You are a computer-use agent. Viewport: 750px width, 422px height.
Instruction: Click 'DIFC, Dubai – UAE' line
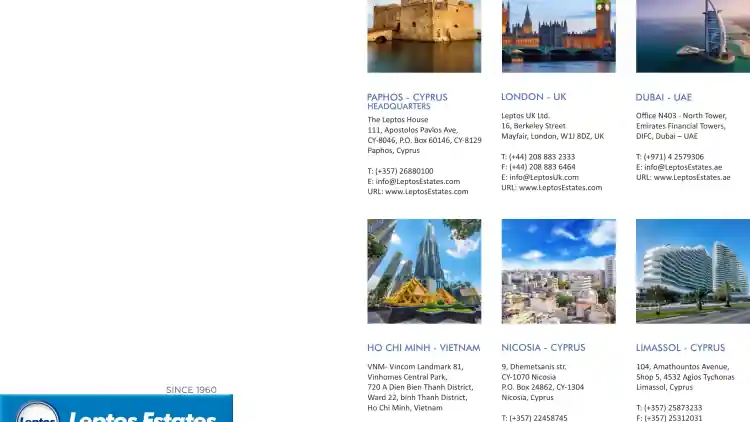coord(666,136)
